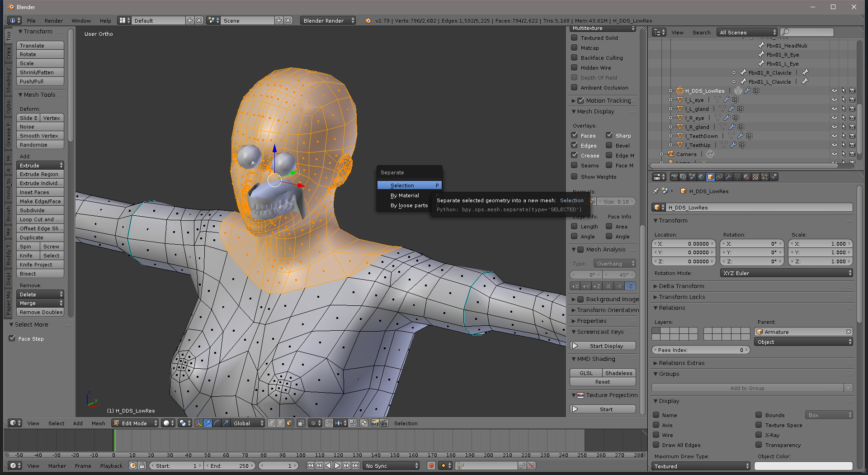Image resolution: width=868 pixels, height=475 pixels.
Task: Choose By Material in Separate menu
Action: click(405, 195)
